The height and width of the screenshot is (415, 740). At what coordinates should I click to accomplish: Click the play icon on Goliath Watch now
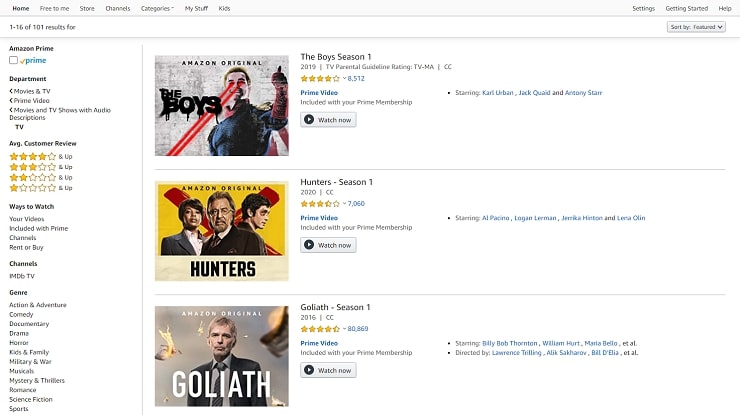pos(309,370)
